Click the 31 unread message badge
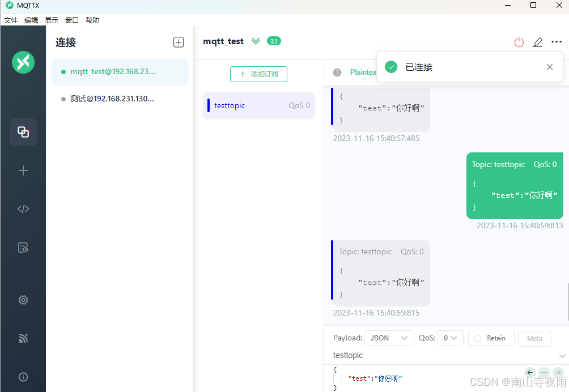 [274, 41]
